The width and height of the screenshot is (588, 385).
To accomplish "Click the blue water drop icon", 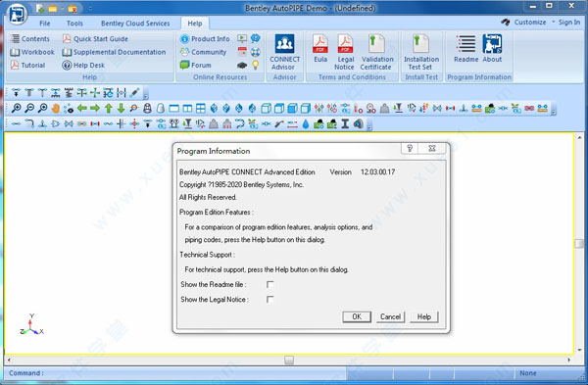I will pos(306,123).
